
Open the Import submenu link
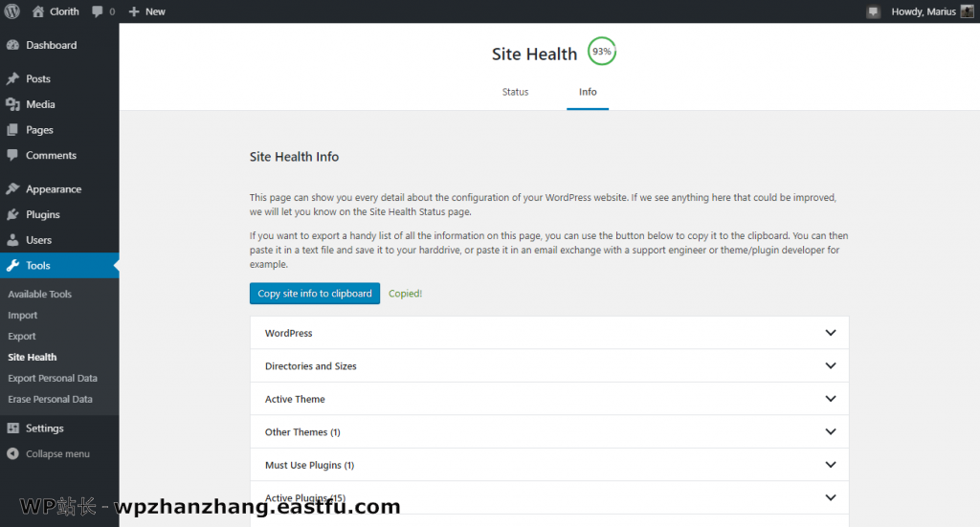[23, 316]
